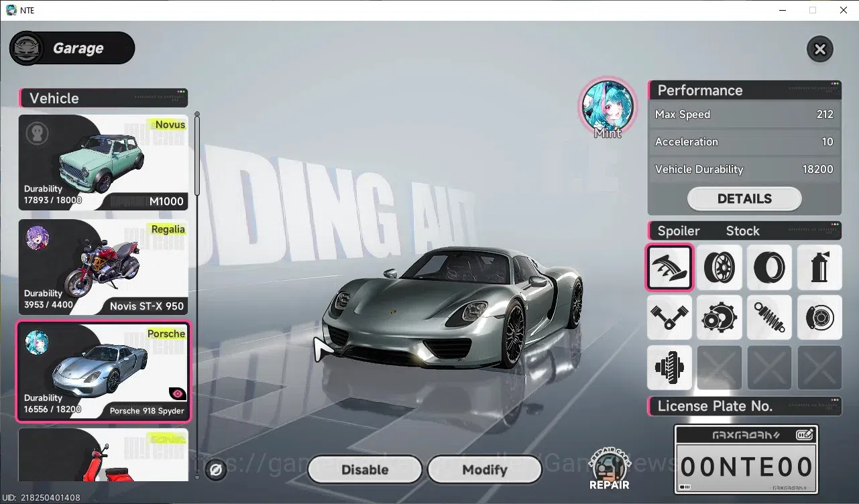The height and width of the screenshot is (504, 859).
Task: Toggle the eye icon on Porsche 918 Spyder card
Action: [x=178, y=394]
